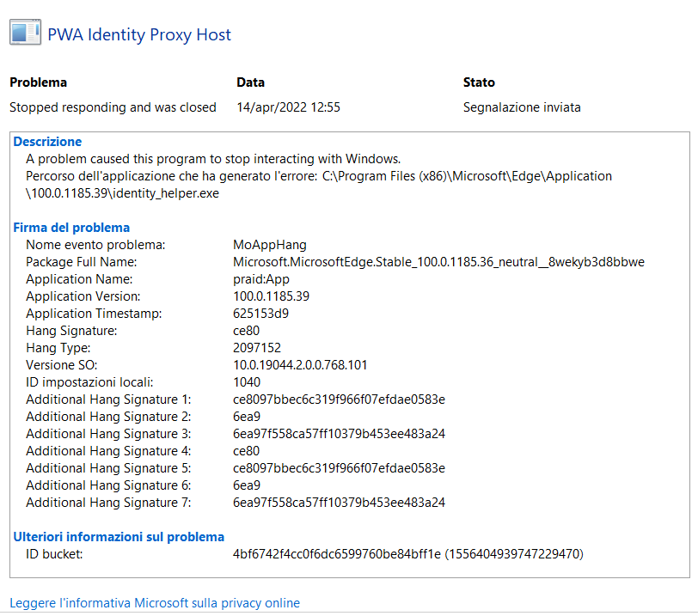Select Application Timestamp value 625153d9

260,314
